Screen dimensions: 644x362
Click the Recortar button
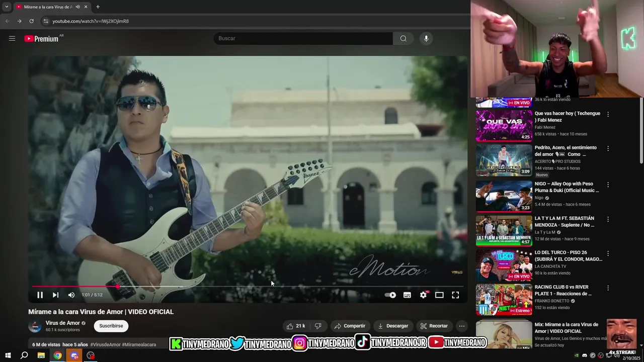(x=434, y=326)
